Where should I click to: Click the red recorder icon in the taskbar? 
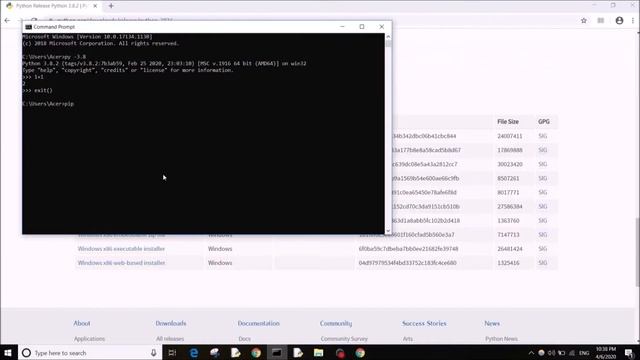pyautogui.click(x=340, y=353)
